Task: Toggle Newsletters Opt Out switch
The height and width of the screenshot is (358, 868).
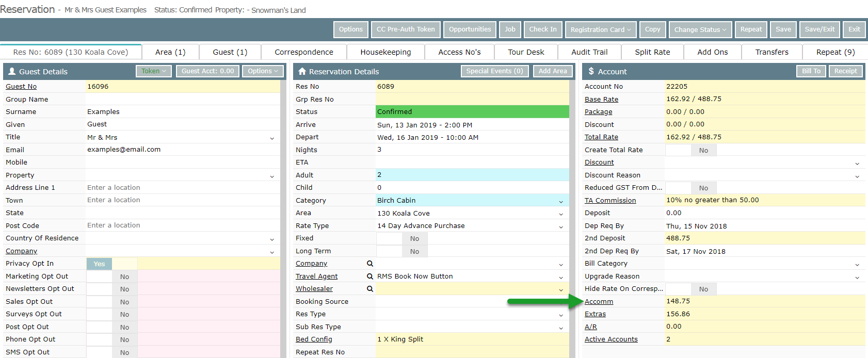Action: (112, 289)
